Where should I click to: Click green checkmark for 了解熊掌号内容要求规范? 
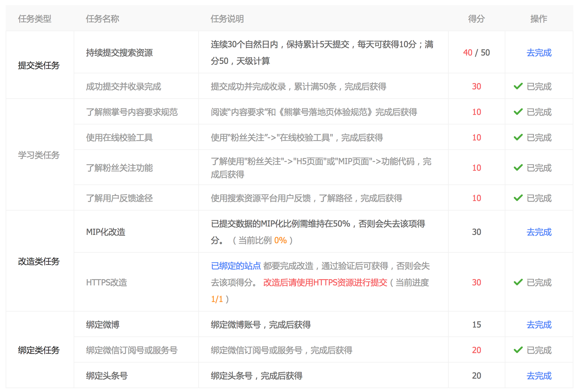pos(518,112)
